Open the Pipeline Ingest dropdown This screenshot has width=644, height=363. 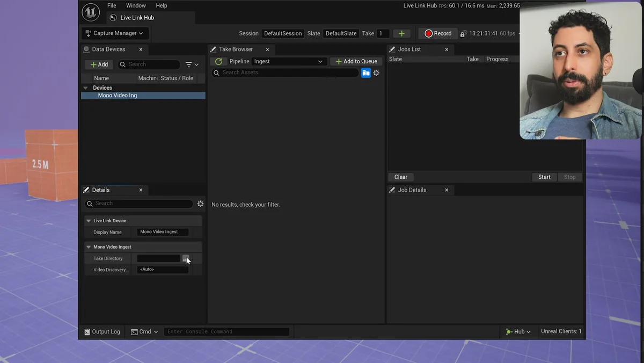coord(289,61)
